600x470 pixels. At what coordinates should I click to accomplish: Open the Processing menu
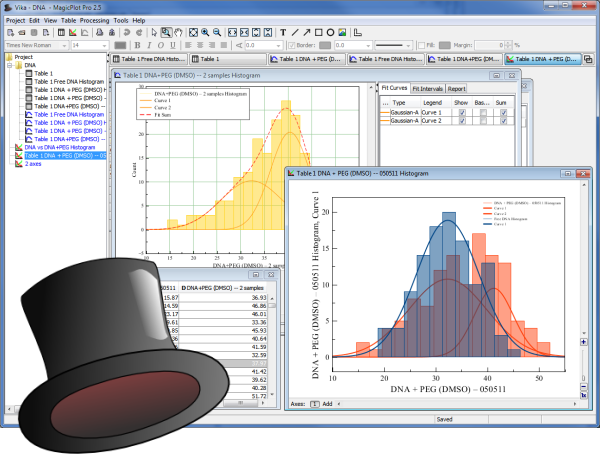point(95,21)
